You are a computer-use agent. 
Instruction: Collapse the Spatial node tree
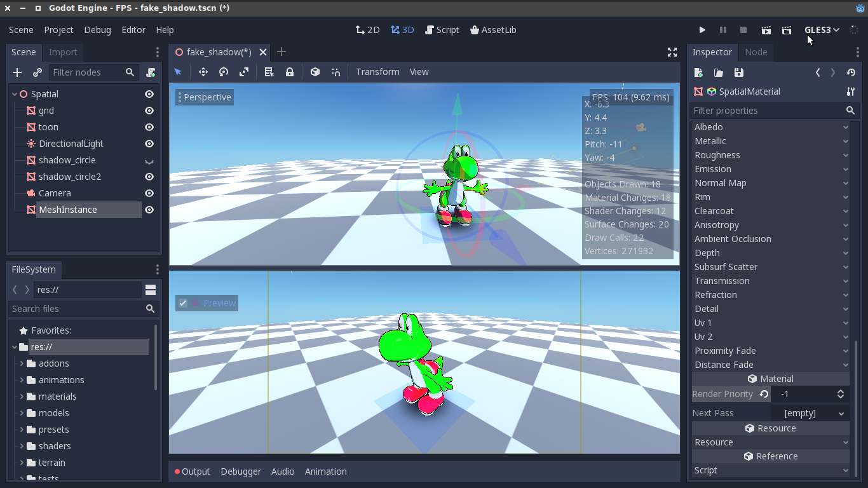click(14, 93)
